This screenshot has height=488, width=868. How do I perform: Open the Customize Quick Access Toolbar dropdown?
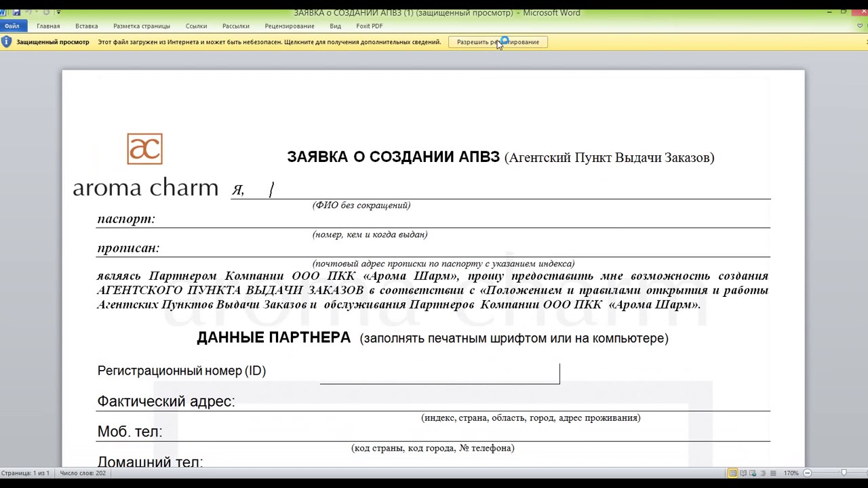(58, 12)
